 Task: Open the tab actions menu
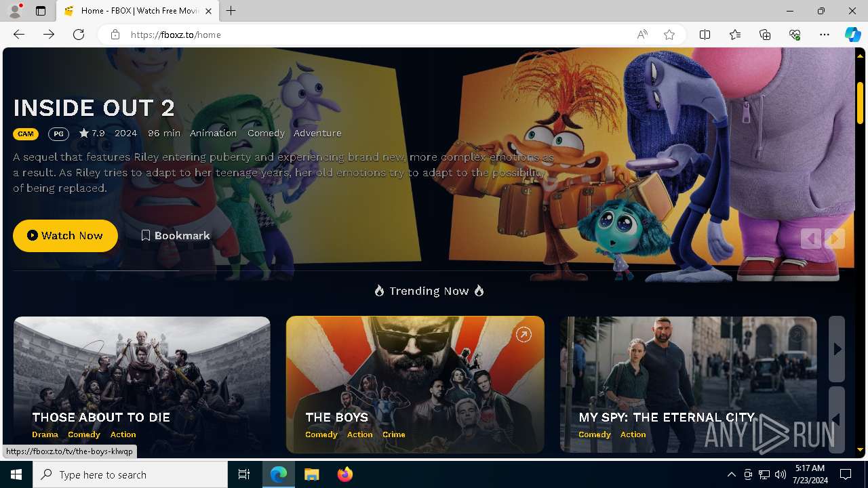click(41, 11)
